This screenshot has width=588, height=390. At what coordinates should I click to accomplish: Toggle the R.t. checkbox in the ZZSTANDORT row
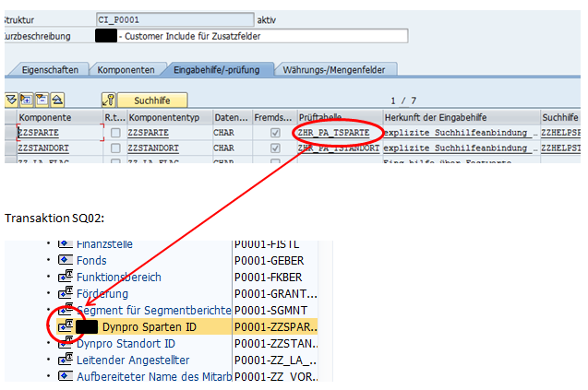[x=114, y=148]
